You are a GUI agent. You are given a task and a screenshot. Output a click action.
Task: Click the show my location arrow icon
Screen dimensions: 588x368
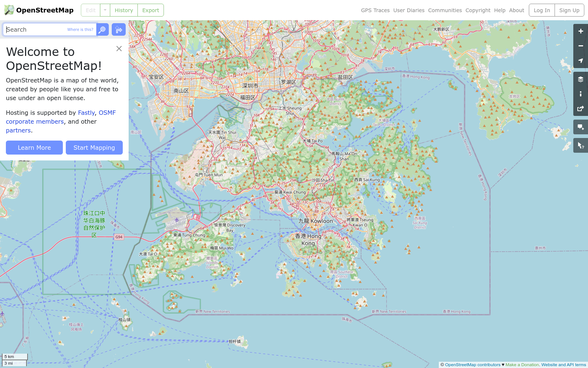pyautogui.click(x=581, y=60)
